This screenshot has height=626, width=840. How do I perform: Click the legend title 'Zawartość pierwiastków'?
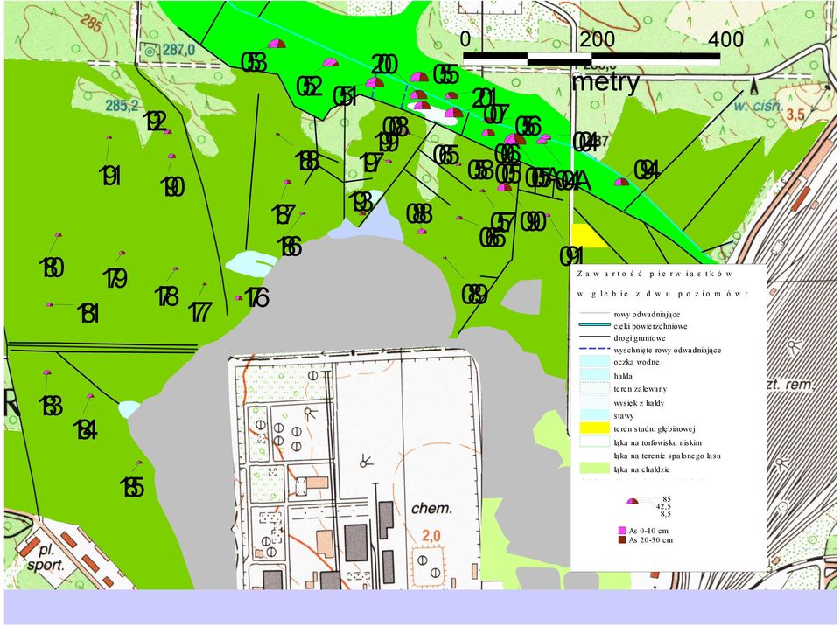click(654, 274)
